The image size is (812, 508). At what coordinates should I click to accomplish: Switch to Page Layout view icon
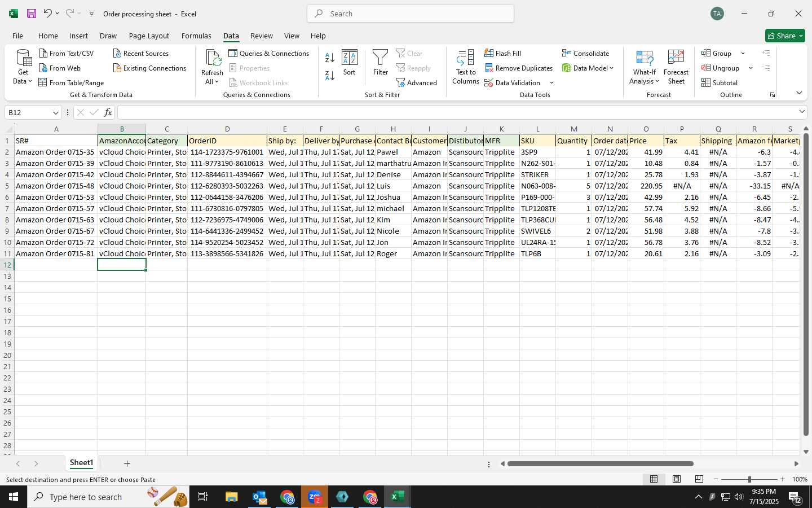677,479
